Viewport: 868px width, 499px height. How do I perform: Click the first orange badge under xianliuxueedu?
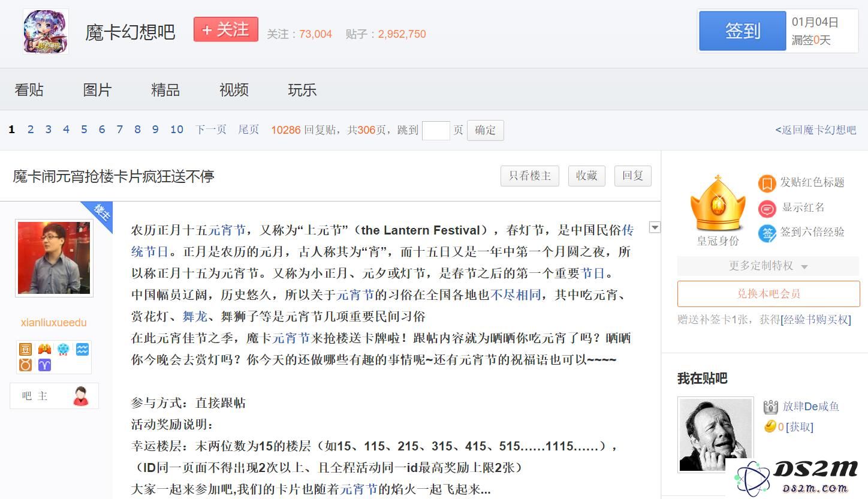tap(25, 349)
